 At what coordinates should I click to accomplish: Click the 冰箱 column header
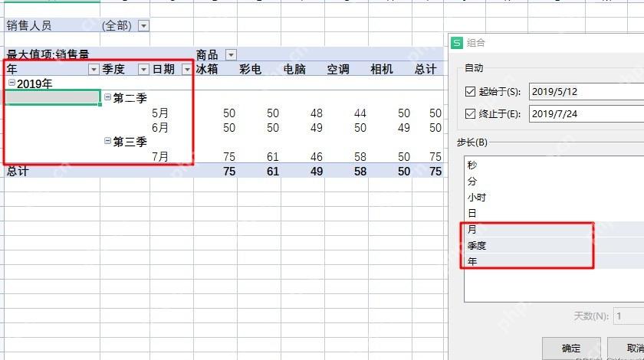(x=207, y=69)
